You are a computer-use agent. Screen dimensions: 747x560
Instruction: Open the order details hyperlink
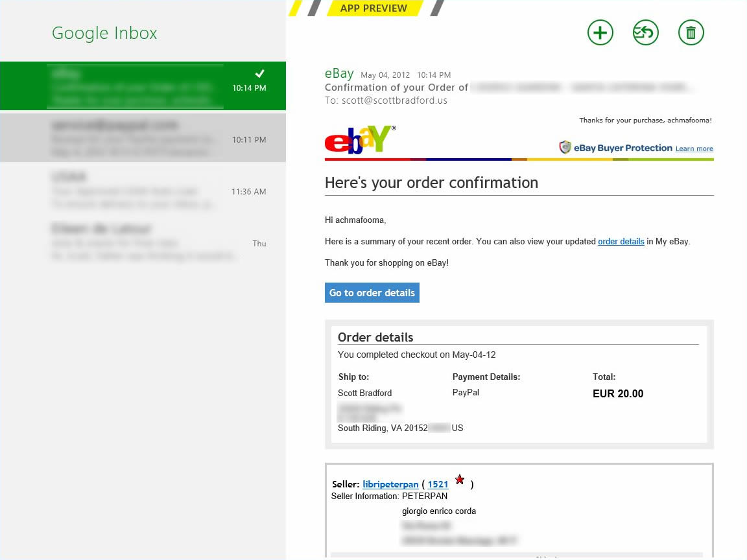[x=621, y=242]
